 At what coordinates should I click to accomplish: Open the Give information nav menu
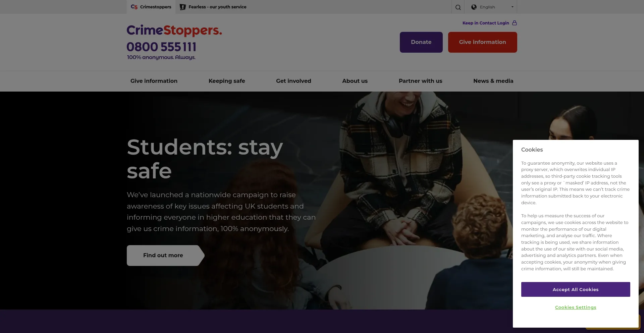tap(154, 81)
